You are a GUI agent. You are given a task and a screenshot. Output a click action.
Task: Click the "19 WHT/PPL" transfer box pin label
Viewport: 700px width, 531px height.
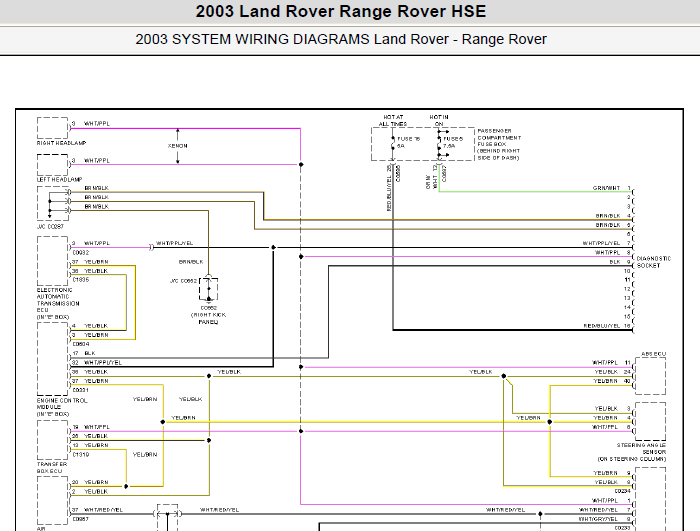91,427
